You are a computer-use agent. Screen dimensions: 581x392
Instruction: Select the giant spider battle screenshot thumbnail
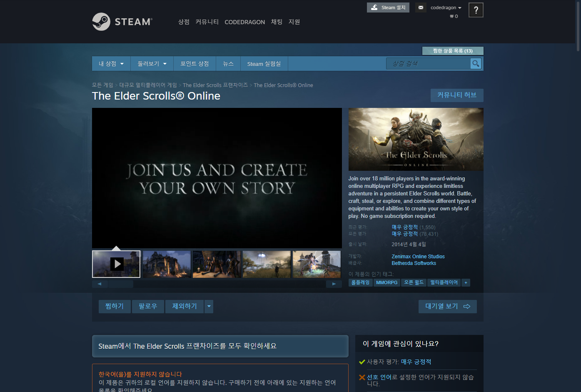pos(317,264)
